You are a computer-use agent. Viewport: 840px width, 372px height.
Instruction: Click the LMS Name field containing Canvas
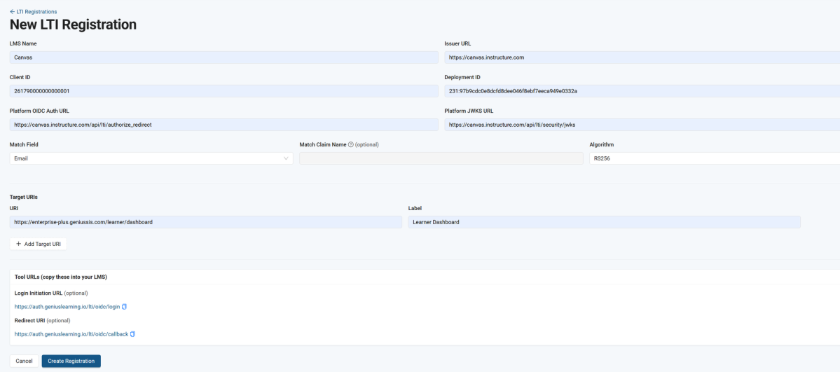click(224, 57)
